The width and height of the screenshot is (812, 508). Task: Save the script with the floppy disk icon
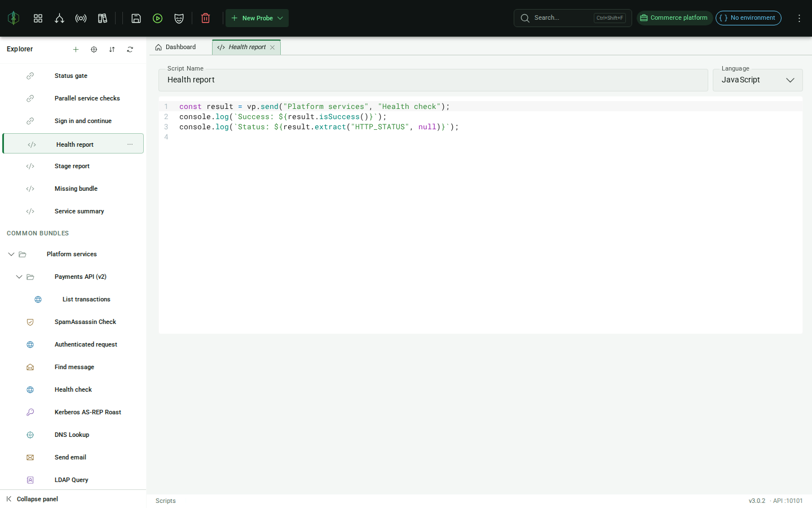pyautogui.click(x=136, y=18)
